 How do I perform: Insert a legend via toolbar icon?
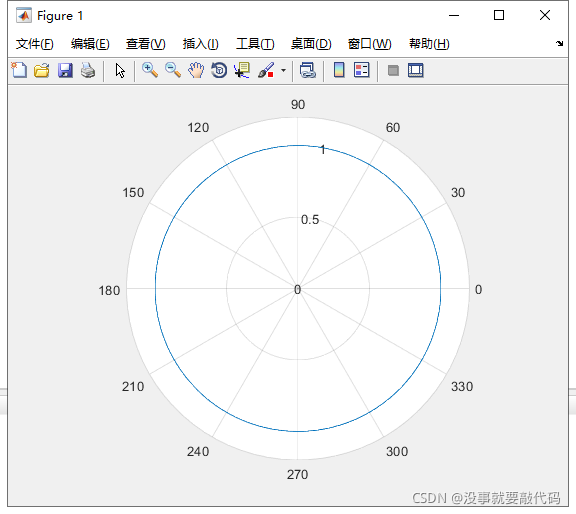361,70
